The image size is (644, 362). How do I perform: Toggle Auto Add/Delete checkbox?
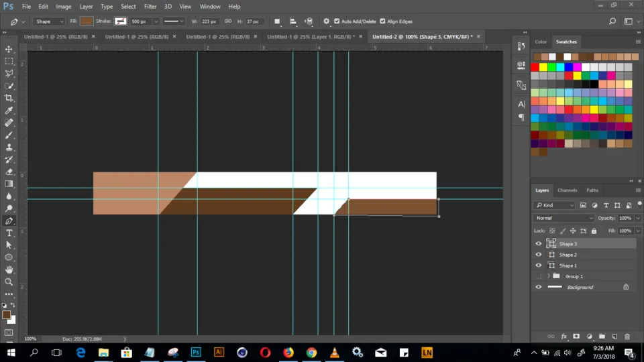tap(337, 21)
